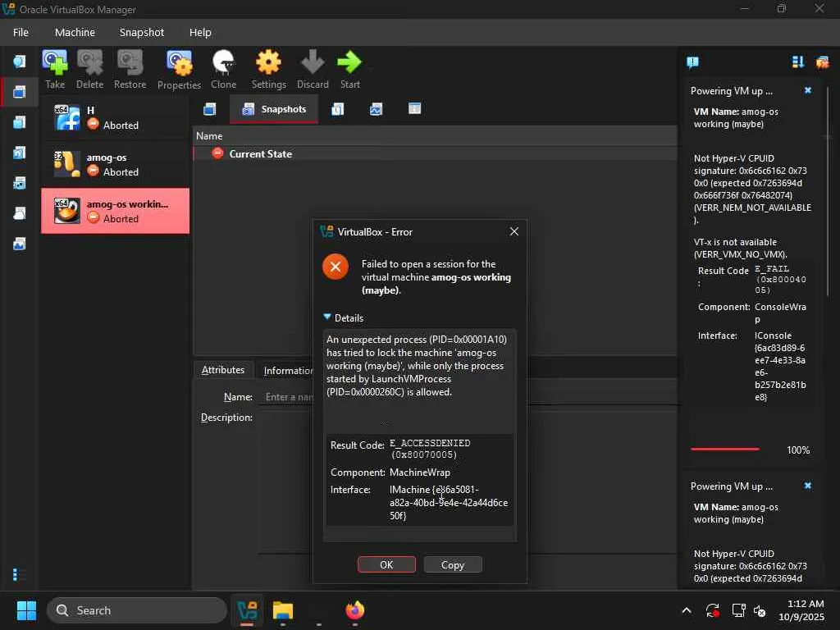The height and width of the screenshot is (630, 840).
Task: Open the Windows Start menu
Action: pyautogui.click(x=26, y=610)
